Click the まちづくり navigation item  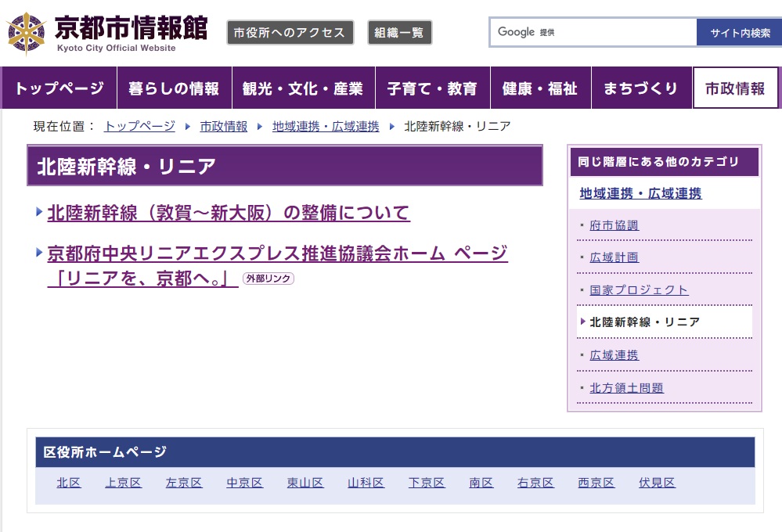640,88
